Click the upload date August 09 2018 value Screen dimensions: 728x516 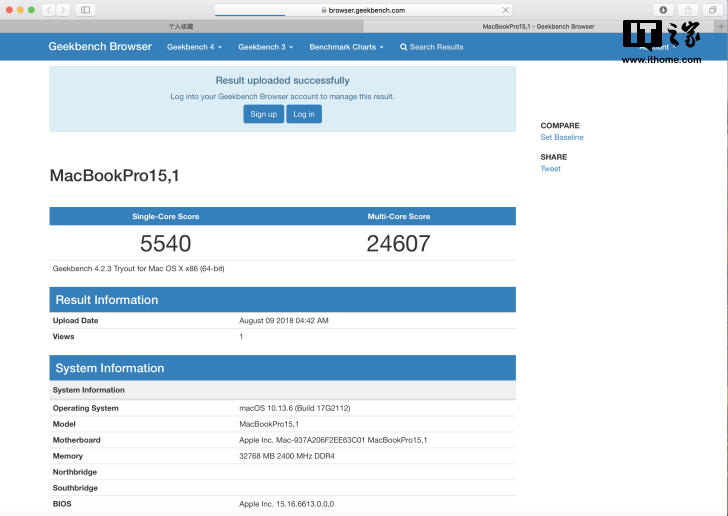(x=284, y=320)
